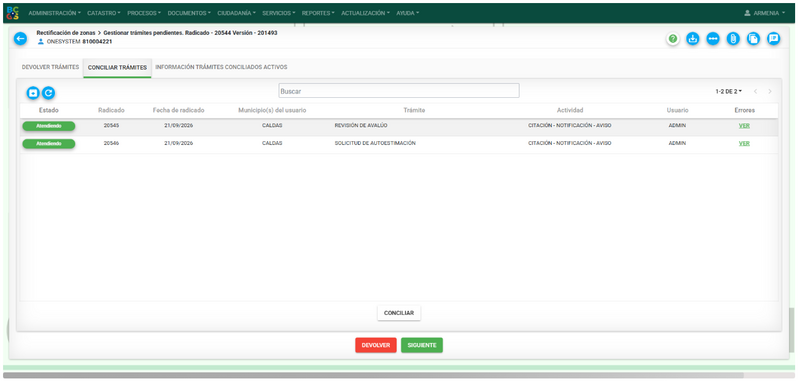Sort by Actividad column header
Screen dimensions: 800x387
point(570,110)
